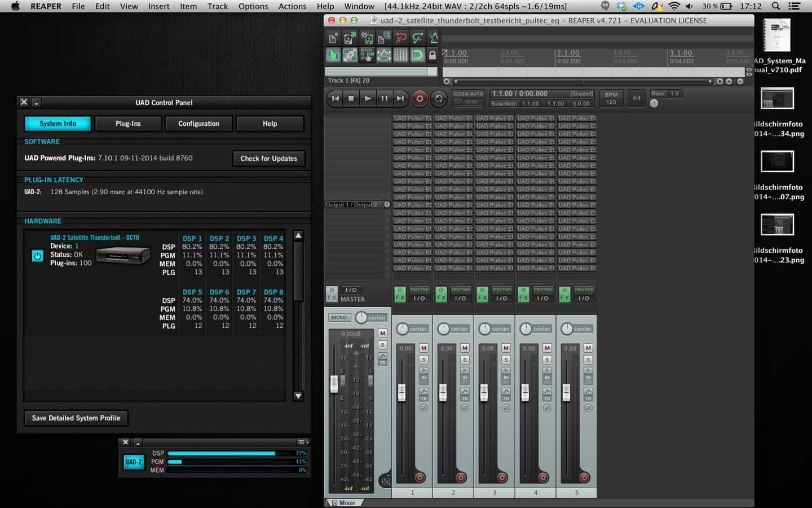Click the blue UAD-2 device power icon

[37, 256]
